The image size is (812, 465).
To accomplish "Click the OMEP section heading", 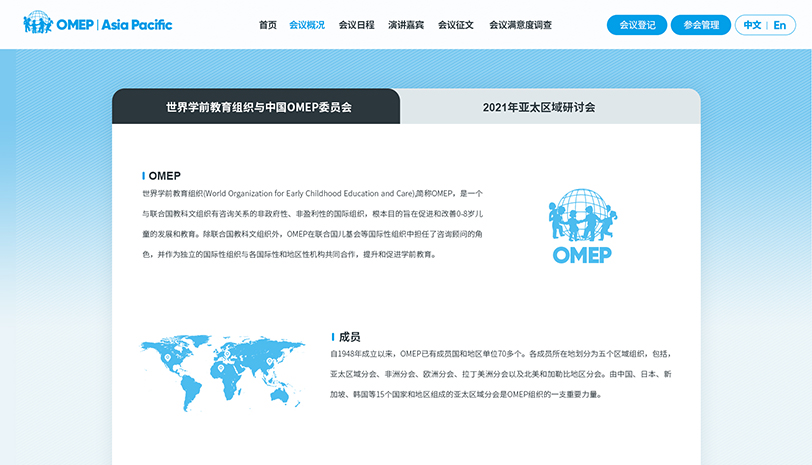I will click(x=164, y=176).
